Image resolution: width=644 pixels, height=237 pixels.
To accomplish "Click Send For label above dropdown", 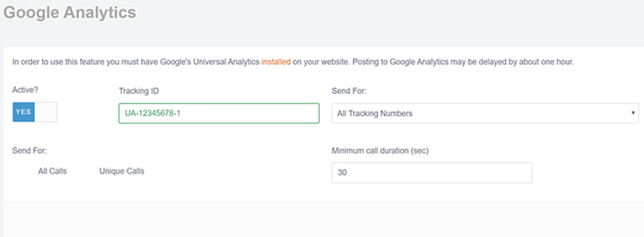I will 349,91.
